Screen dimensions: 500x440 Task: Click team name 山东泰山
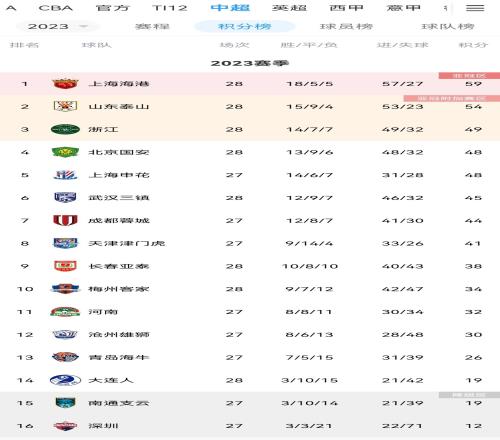coord(119,106)
